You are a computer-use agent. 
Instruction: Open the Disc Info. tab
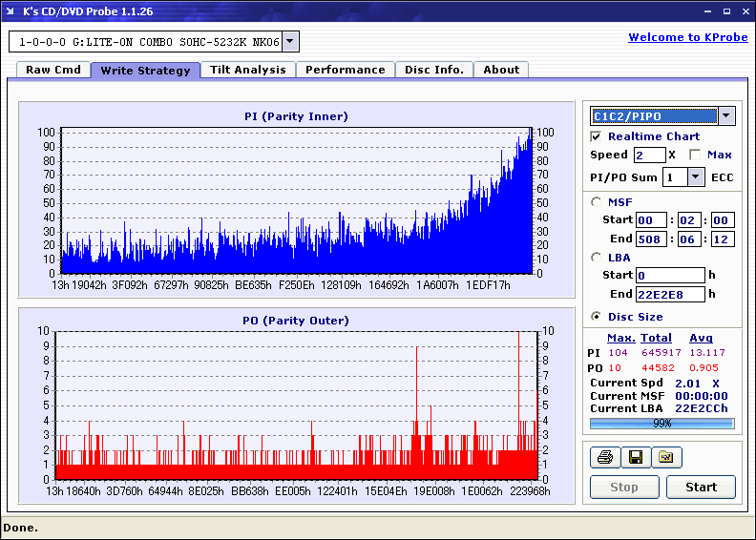[x=433, y=70]
